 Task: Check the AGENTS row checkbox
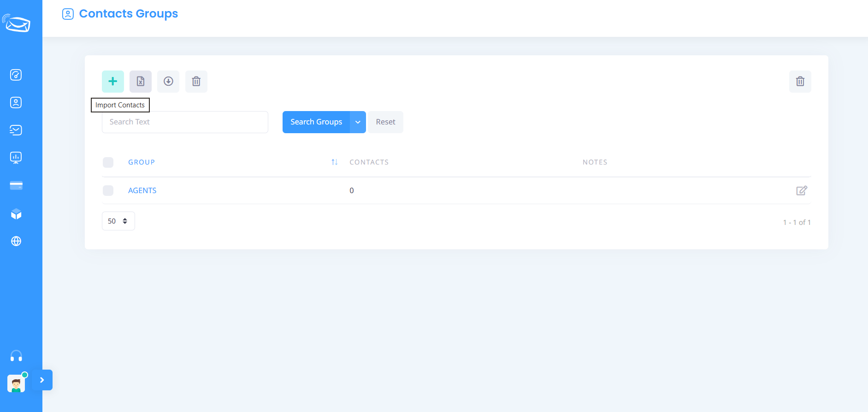coord(108,190)
